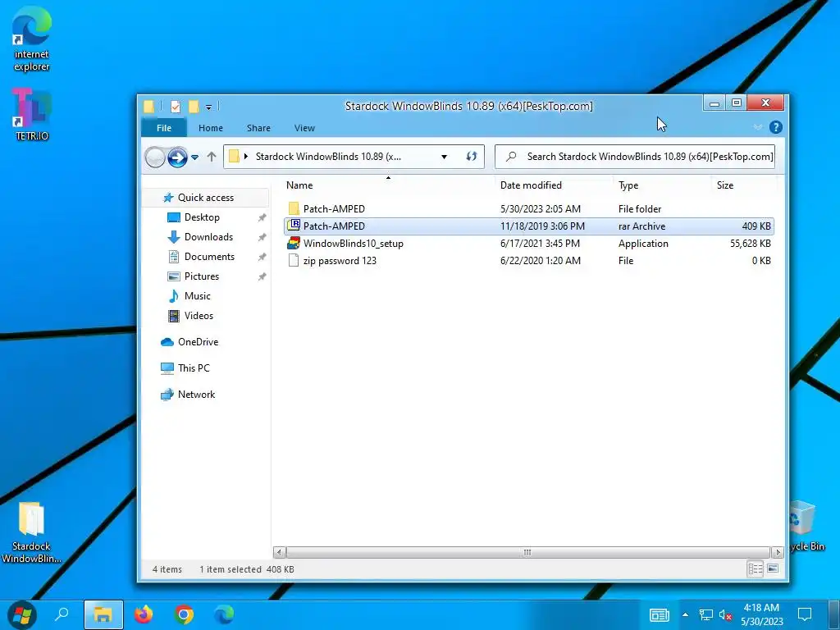Viewport: 840px width, 630px height.
Task: Open the notification action center
Action: 805,614
